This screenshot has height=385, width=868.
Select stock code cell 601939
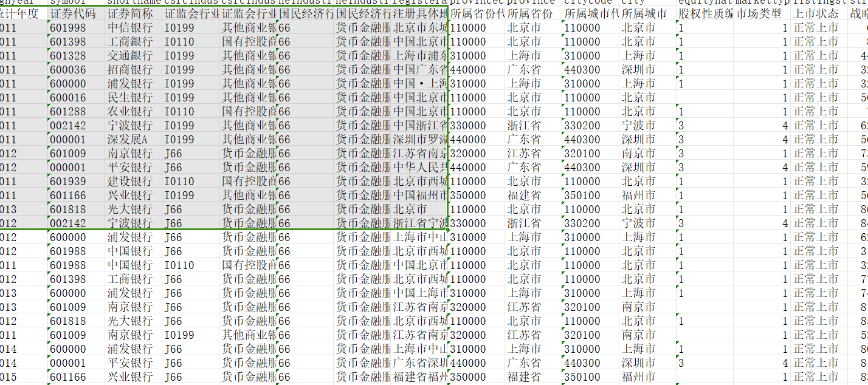(76, 181)
